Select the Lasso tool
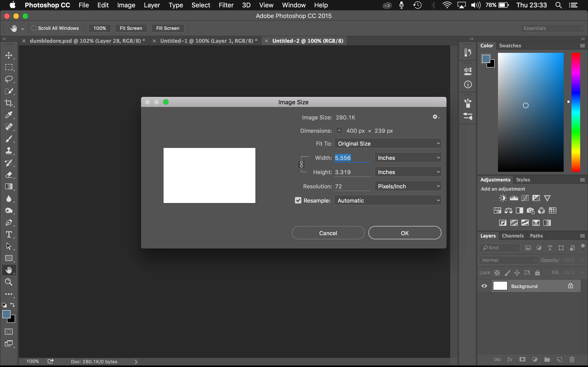 coord(9,79)
